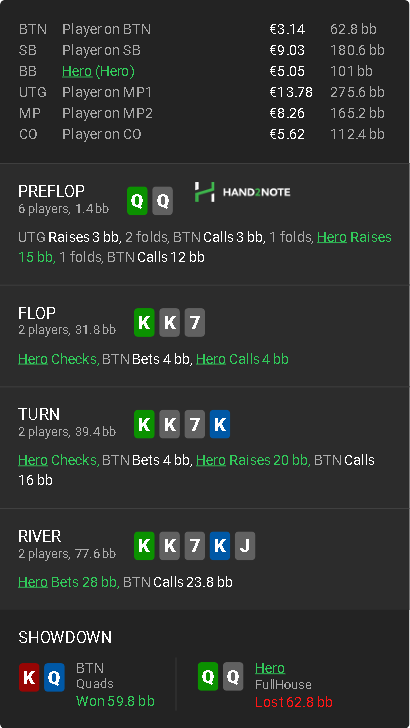Click the Hero link in preflop actions
This screenshot has height=728, width=410.
(x=332, y=237)
